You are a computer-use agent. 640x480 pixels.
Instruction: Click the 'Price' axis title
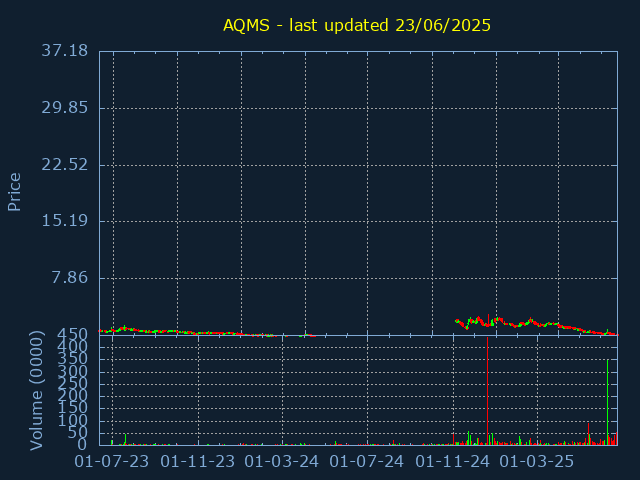pyautogui.click(x=14, y=192)
